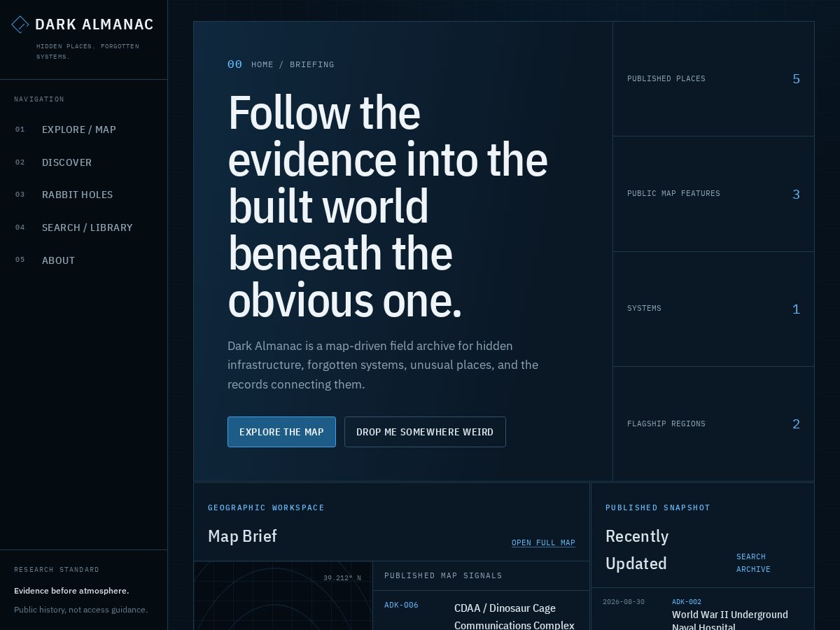
Task: Open CDAA / Dinosaur Cage Communications Complex entry
Action: click(514, 617)
